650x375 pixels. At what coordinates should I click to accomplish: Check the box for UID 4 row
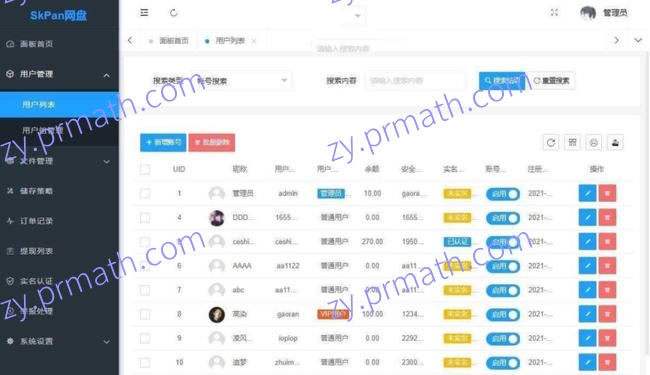pyautogui.click(x=145, y=218)
